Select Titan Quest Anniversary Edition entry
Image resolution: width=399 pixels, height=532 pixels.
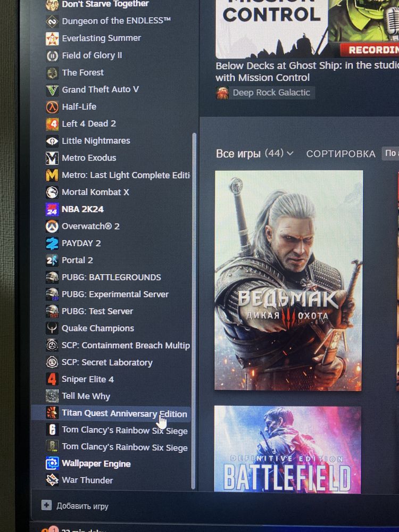(124, 413)
